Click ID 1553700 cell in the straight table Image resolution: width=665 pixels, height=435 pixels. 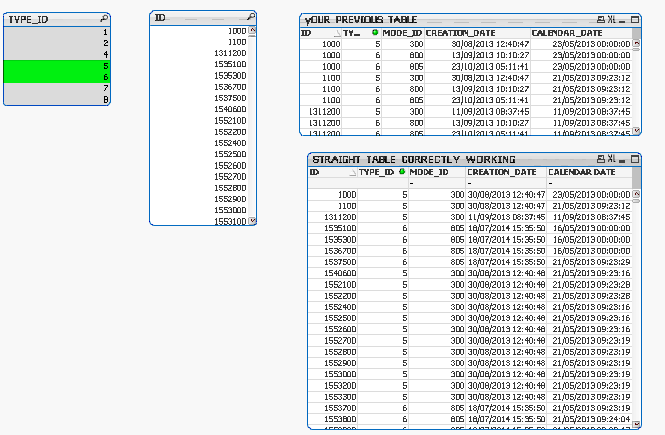coord(333,408)
